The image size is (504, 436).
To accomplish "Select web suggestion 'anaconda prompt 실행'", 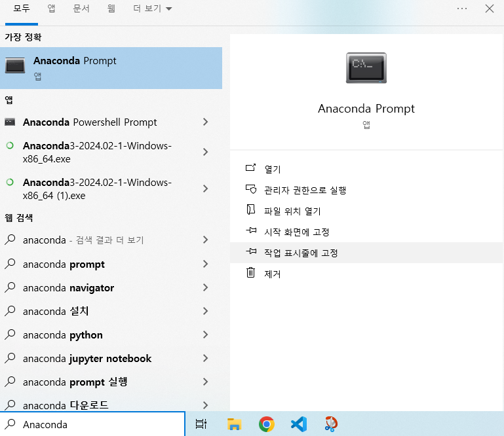I will pyautogui.click(x=100, y=382).
